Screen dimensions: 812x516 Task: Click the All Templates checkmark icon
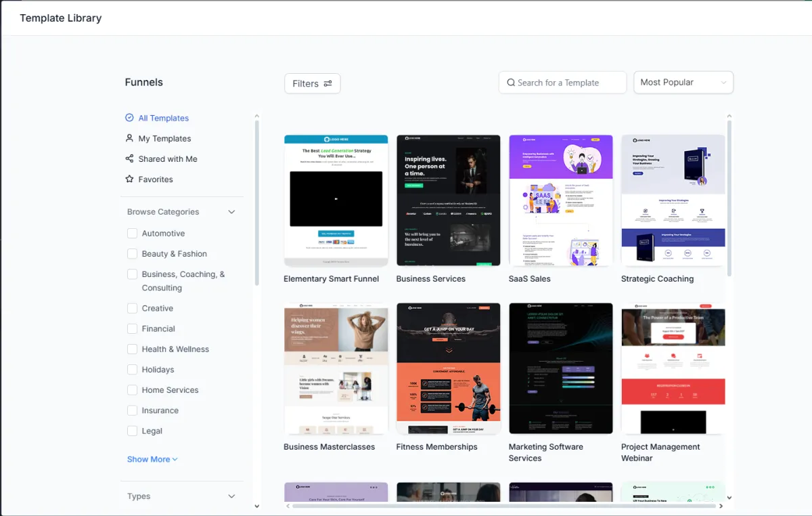point(129,118)
